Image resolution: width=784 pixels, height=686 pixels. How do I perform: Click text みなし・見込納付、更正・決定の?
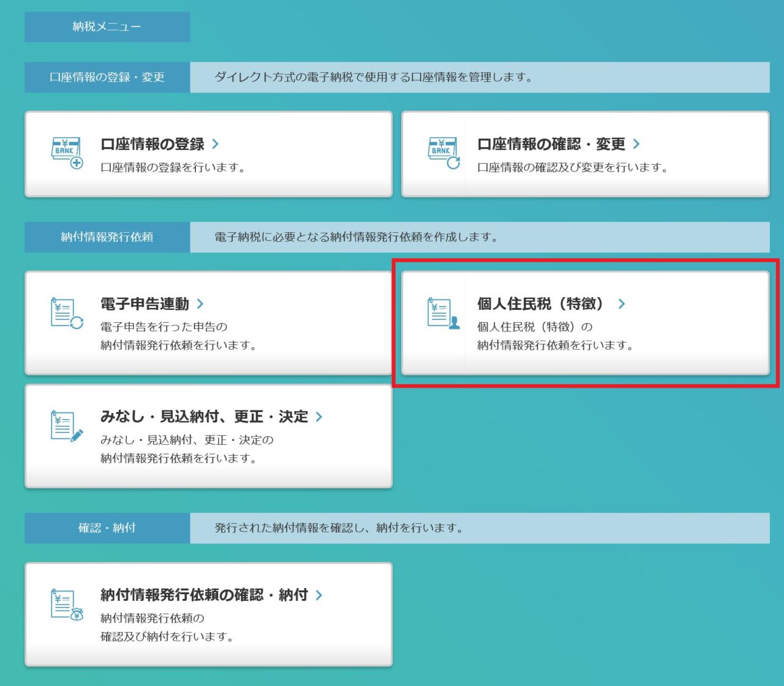(187, 440)
